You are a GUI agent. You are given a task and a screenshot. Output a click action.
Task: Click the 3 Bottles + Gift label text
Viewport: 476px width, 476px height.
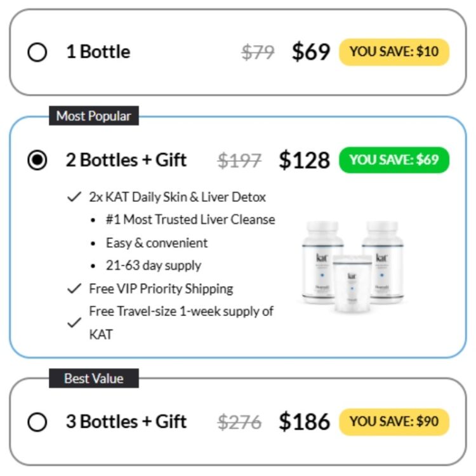point(126,421)
